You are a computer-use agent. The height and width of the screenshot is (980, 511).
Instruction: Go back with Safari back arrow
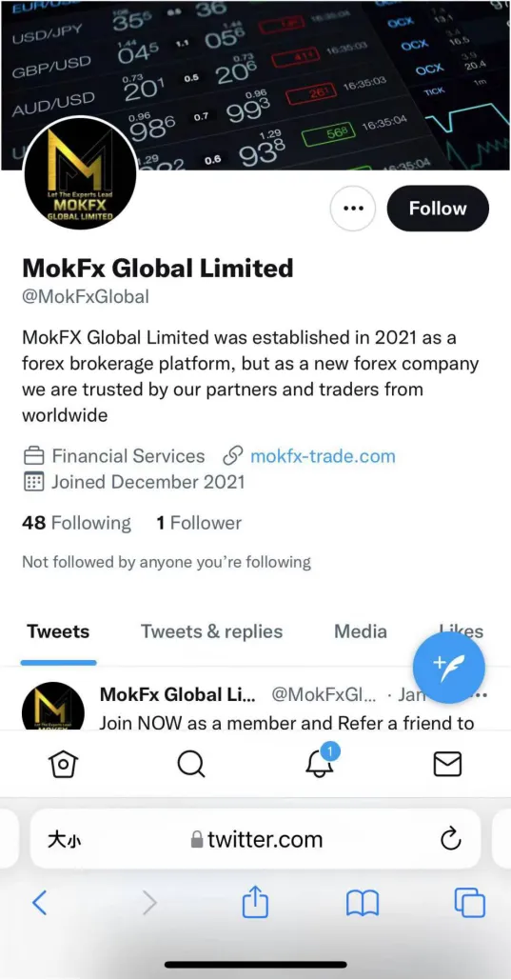[x=39, y=903]
